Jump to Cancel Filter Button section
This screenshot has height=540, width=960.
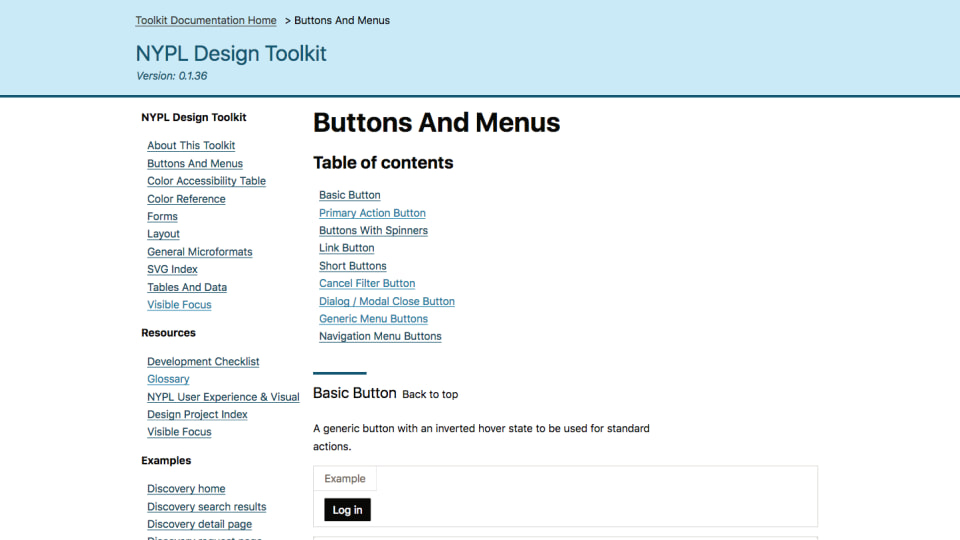coord(367,283)
